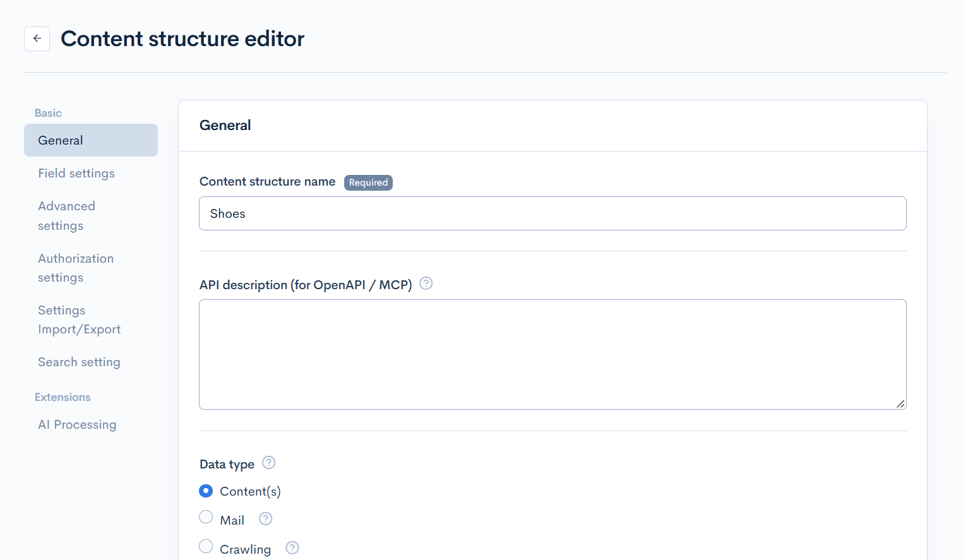Click the Content structure name field
963x560 pixels.
[x=553, y=213]
